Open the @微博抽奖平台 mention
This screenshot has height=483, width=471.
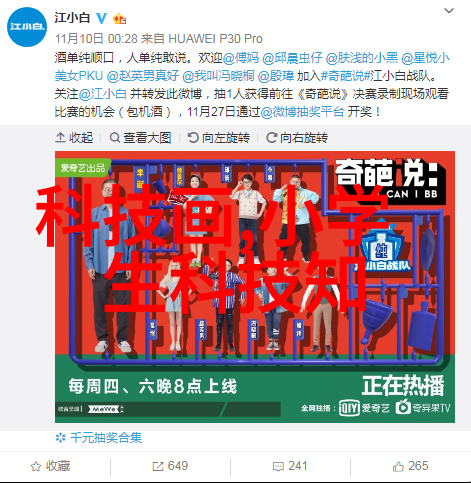pos(302,111)
